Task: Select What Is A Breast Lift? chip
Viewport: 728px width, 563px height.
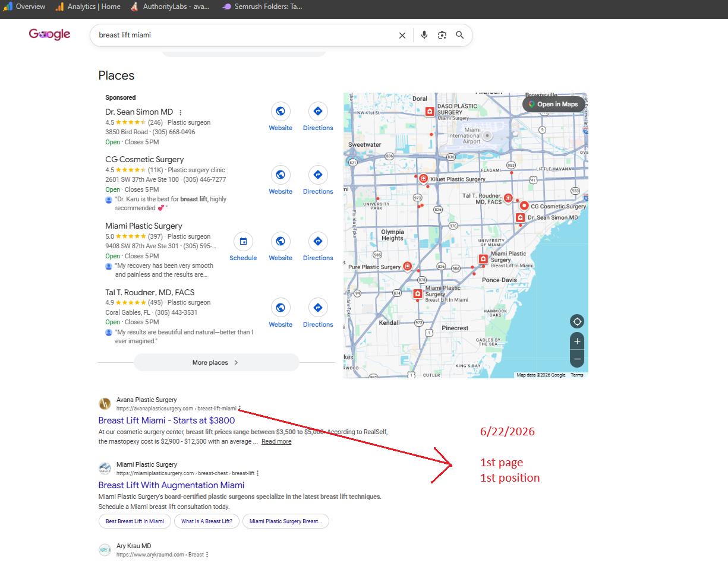Action: pyautogui.click(x=207, y=521)
